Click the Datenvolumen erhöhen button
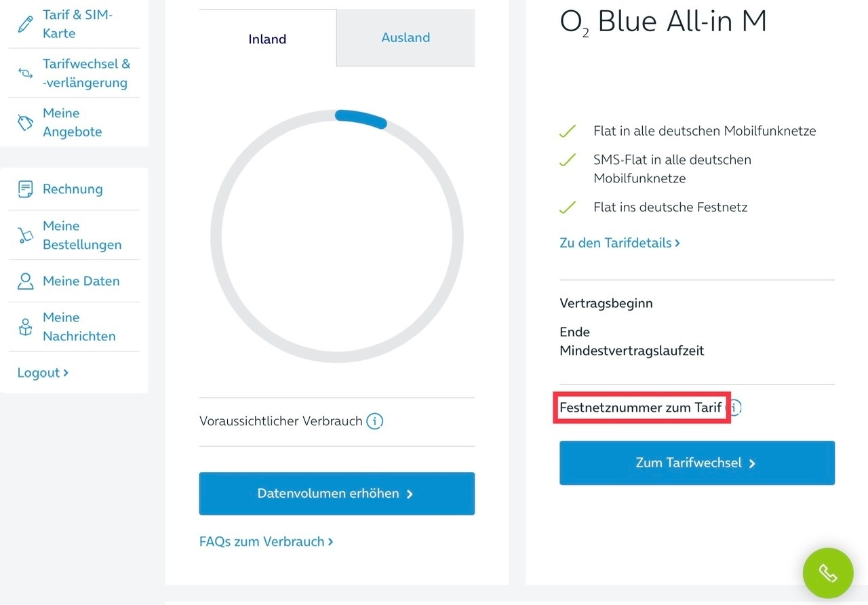The height and width of the screenshot is (605, 868). 337,494
